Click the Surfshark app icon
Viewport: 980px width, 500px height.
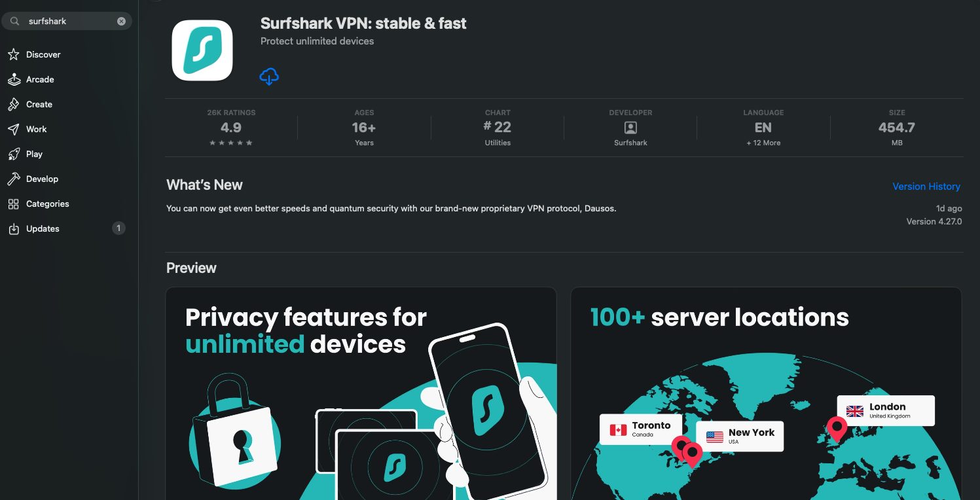202,50
